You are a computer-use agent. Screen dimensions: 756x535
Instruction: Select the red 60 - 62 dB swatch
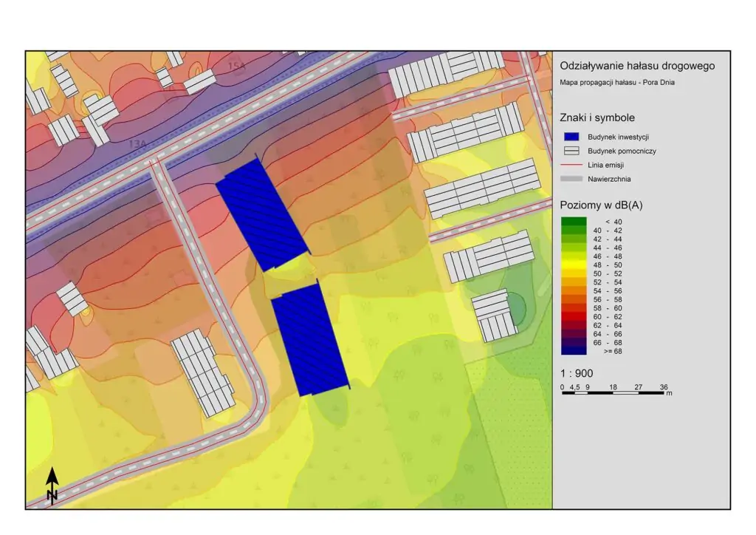point(574,316)
